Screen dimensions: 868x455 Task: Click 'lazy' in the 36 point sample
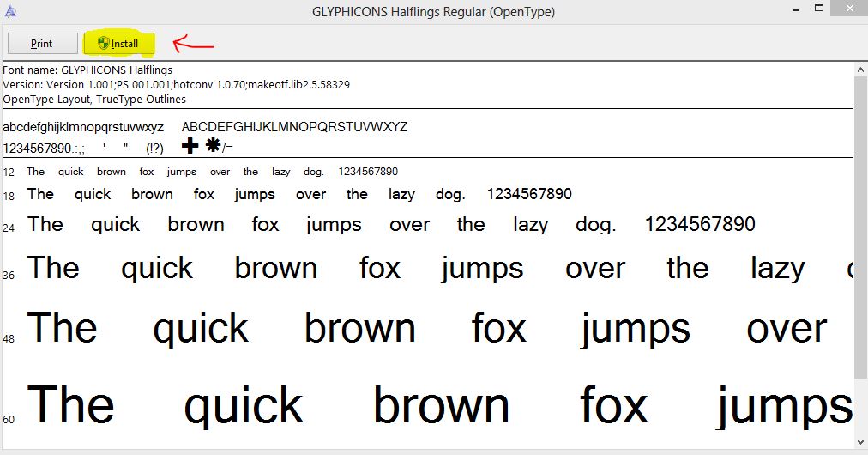777,270
